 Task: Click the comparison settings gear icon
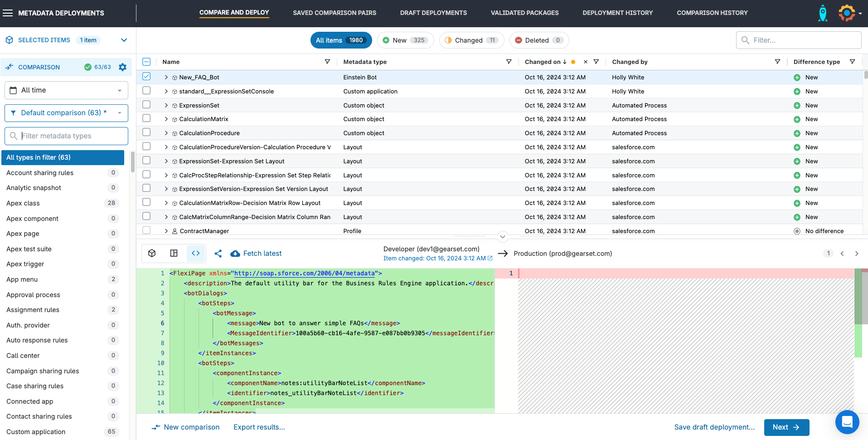pyautogui.click(x=122, y=67)
